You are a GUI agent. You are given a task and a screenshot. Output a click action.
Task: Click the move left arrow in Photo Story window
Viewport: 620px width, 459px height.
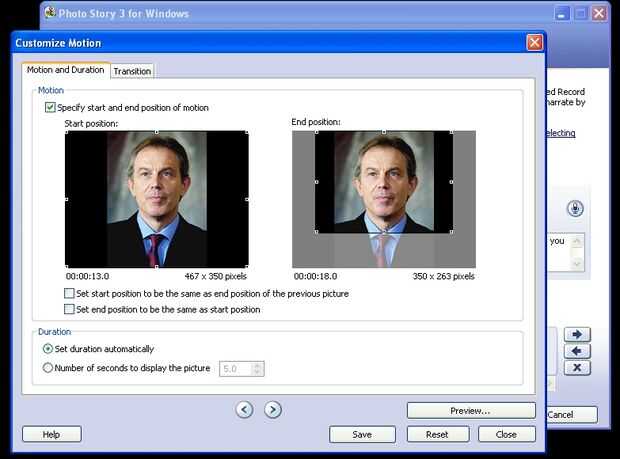click(x=577, y=351)
